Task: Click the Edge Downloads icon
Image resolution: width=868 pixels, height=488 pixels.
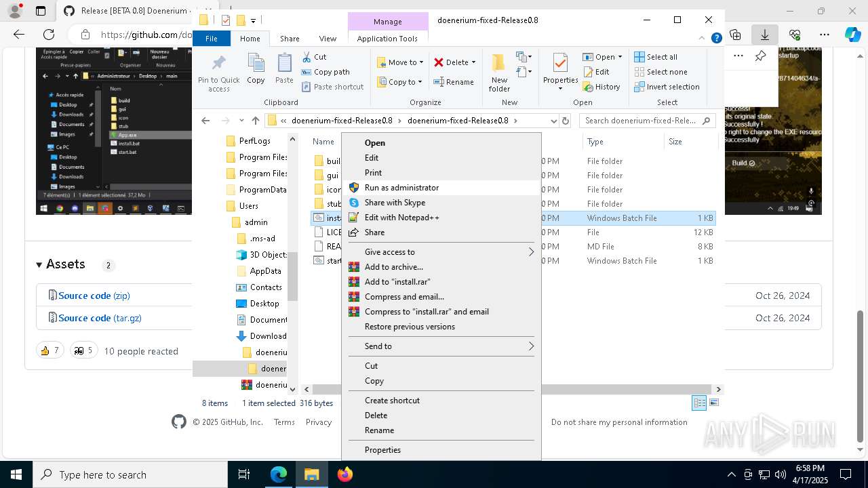Action: pos(764,35)
